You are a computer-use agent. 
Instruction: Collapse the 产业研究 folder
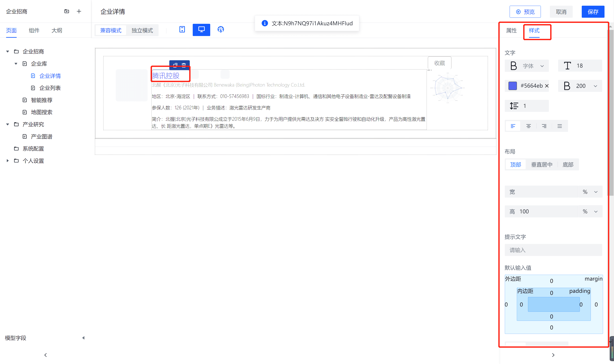pyautogui.click(x=8, y=124)
